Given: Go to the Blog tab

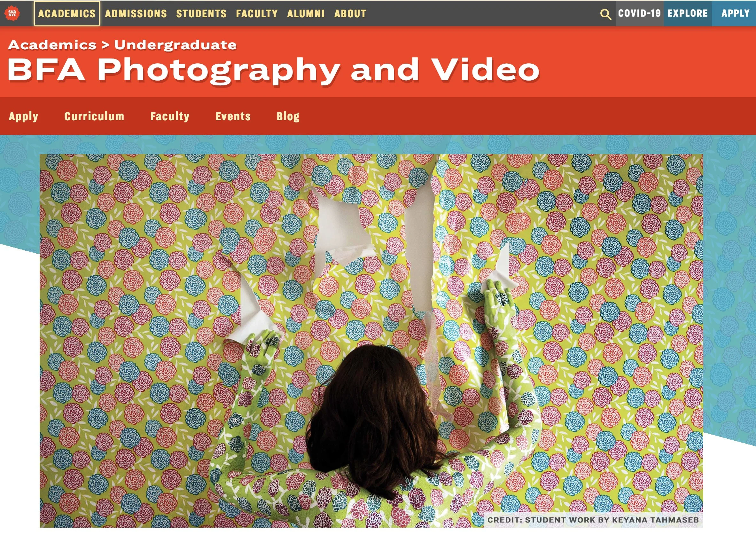Looking at the screenshot, I should point(288,116).
